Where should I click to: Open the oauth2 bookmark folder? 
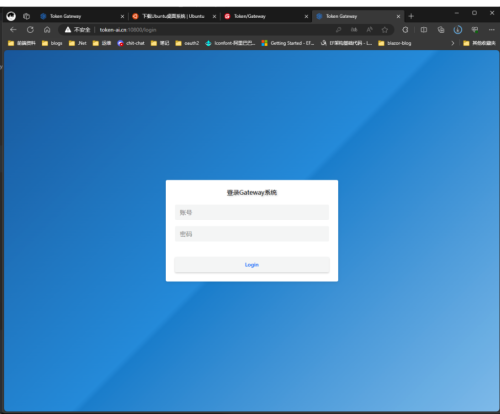click(187, 43)
